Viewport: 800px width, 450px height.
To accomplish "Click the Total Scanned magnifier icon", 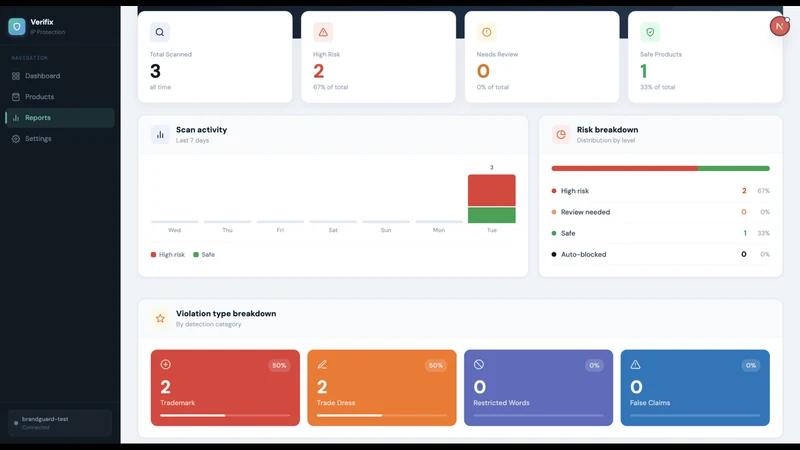I will pyautogui.click(x=160, y=32).
